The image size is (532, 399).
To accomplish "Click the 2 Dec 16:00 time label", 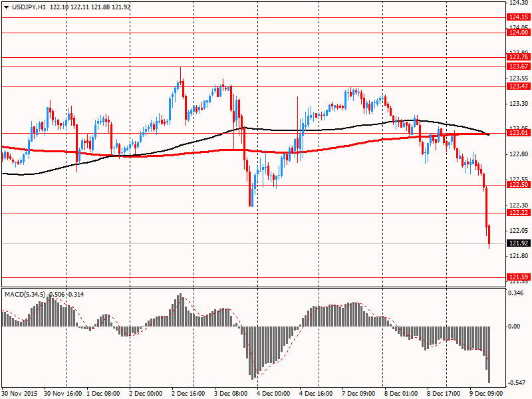I will pos(187,394).
